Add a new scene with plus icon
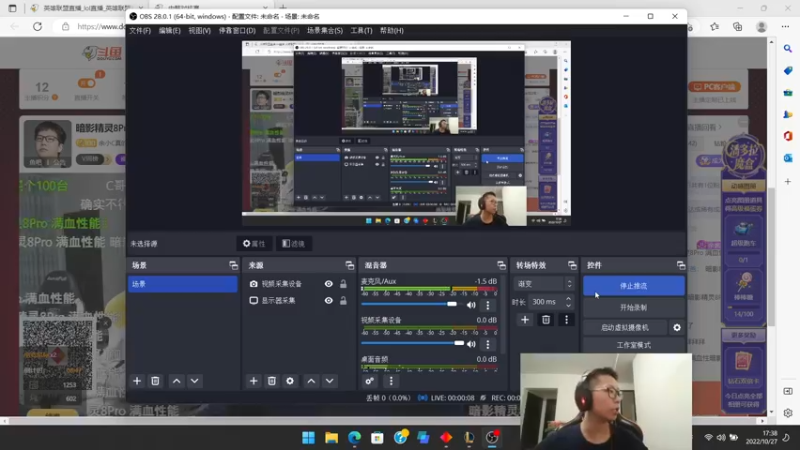The height and width of the screenshot is (450, 800). (x=137, y=381)
